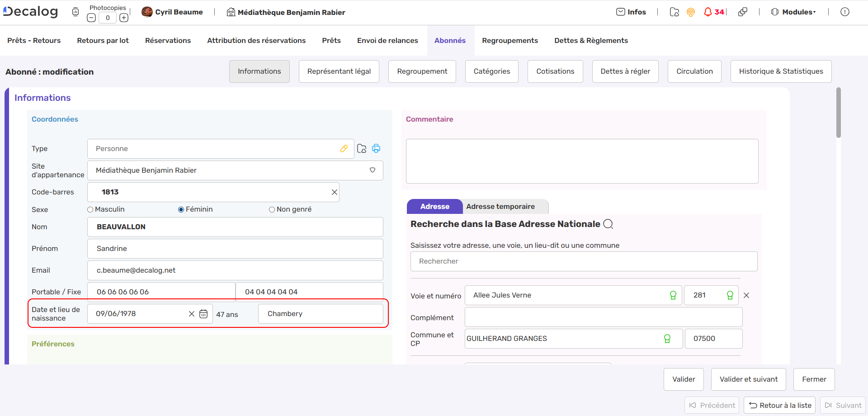Expand the Site d'appartenance dropdown
Screen dimensions: 868x416
(x=373, y=170)
